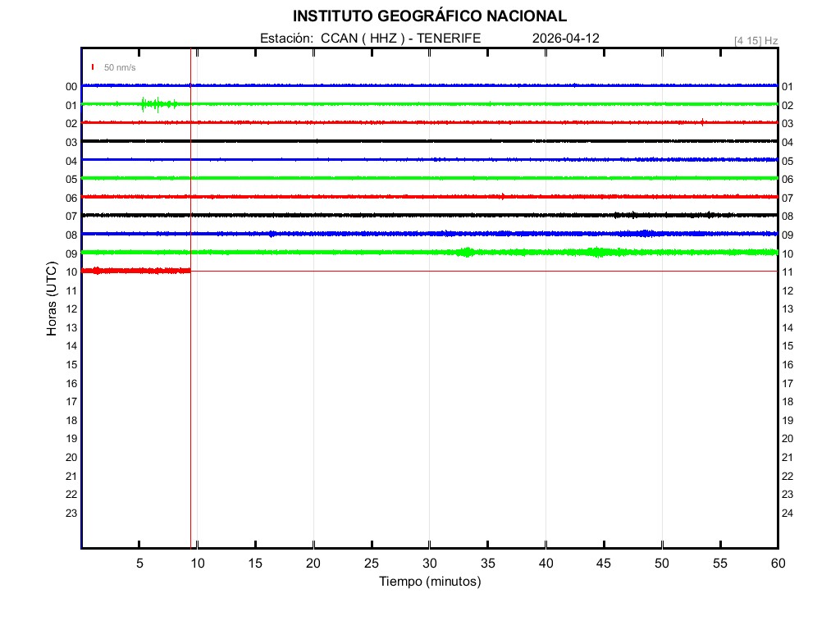Select the burst near minute 33 on green 09 trace
840x630 pixels.
[x=466, y=252]
